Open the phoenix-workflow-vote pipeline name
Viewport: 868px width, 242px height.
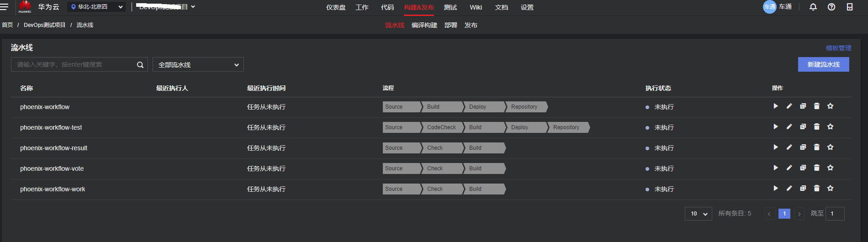52,168
